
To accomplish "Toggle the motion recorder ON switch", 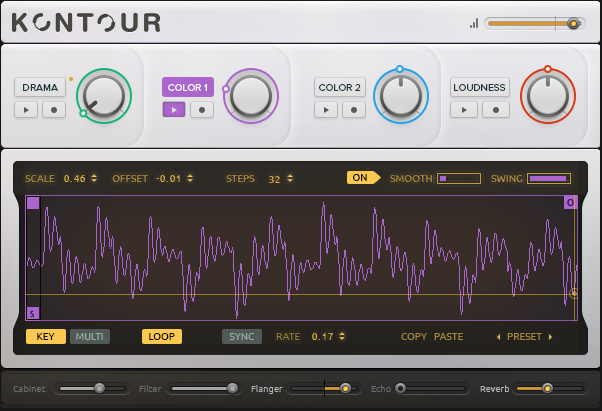I will (363, 178).
